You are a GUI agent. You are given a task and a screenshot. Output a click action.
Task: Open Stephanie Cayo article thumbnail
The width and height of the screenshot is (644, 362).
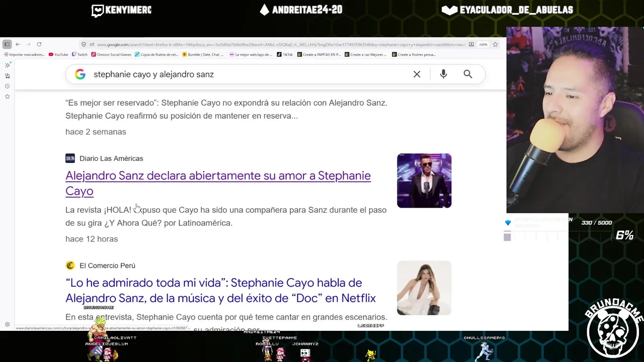coord(424,288)
